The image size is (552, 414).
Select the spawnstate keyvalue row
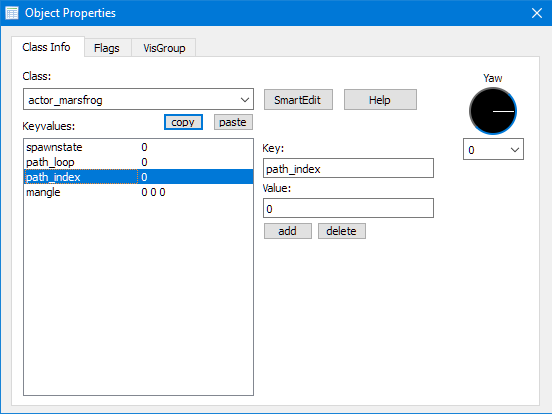click(139, 147)
